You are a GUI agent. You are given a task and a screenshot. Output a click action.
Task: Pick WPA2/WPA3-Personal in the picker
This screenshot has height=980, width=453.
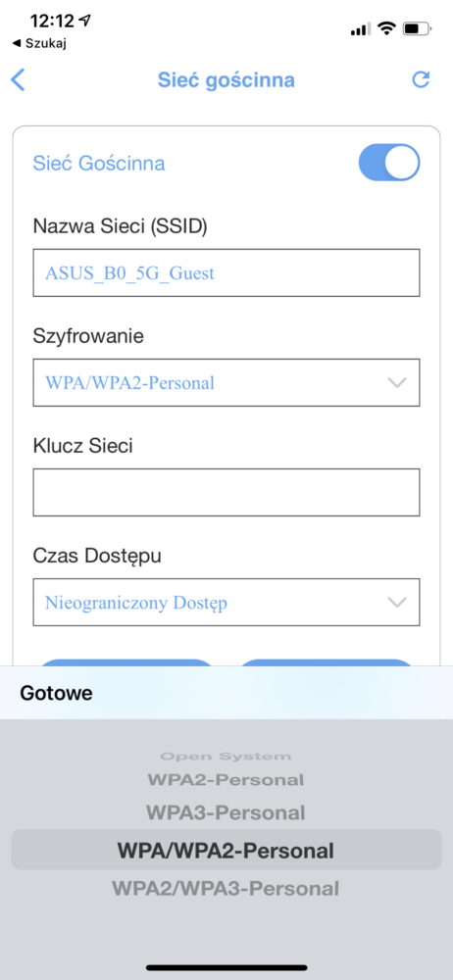coord(226,888)
